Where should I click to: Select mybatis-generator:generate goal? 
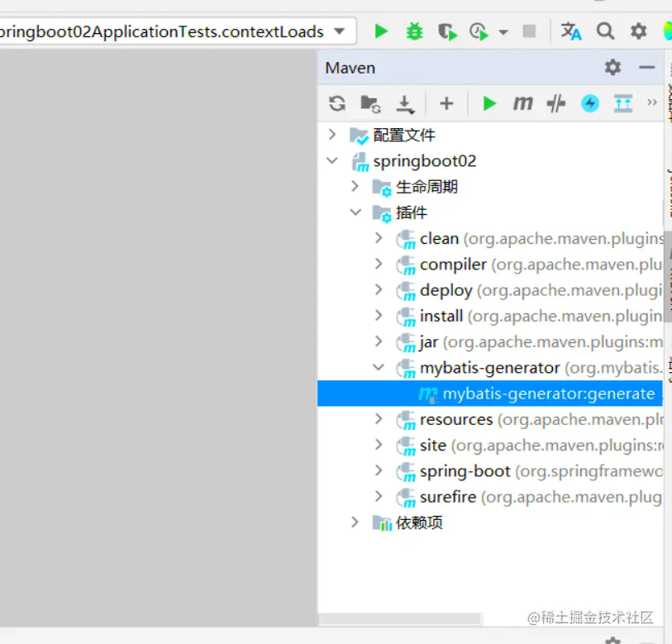[490, 394]
